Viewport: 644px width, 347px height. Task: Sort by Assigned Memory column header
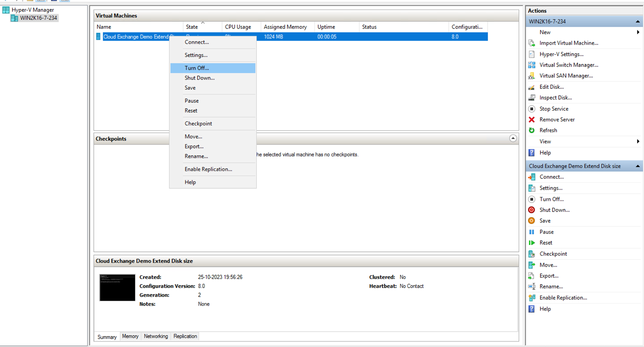click(288, 27)
